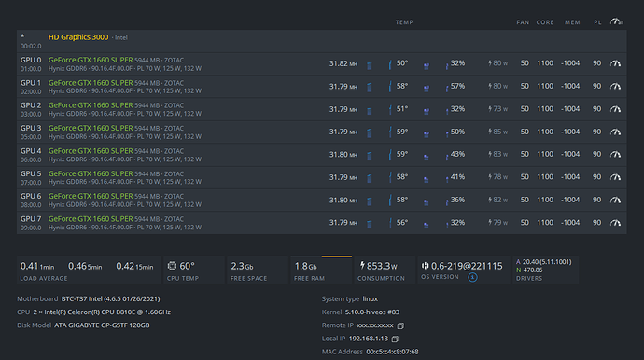
Task: Click the GPU 5 power bolt icon
Action: click(x=490, y=177)
